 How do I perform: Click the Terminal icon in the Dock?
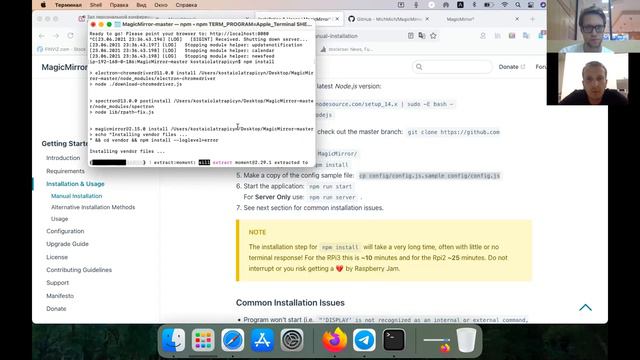(x=394, y=340)
